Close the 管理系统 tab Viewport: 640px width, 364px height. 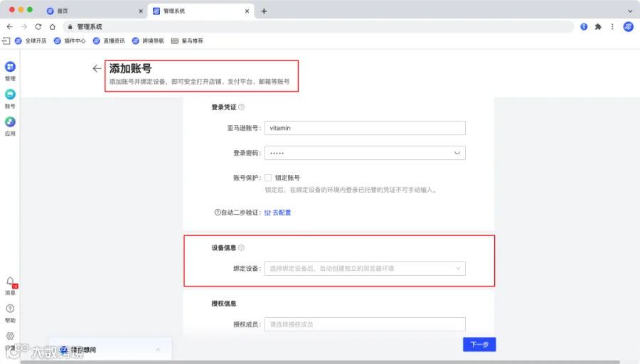247,11
